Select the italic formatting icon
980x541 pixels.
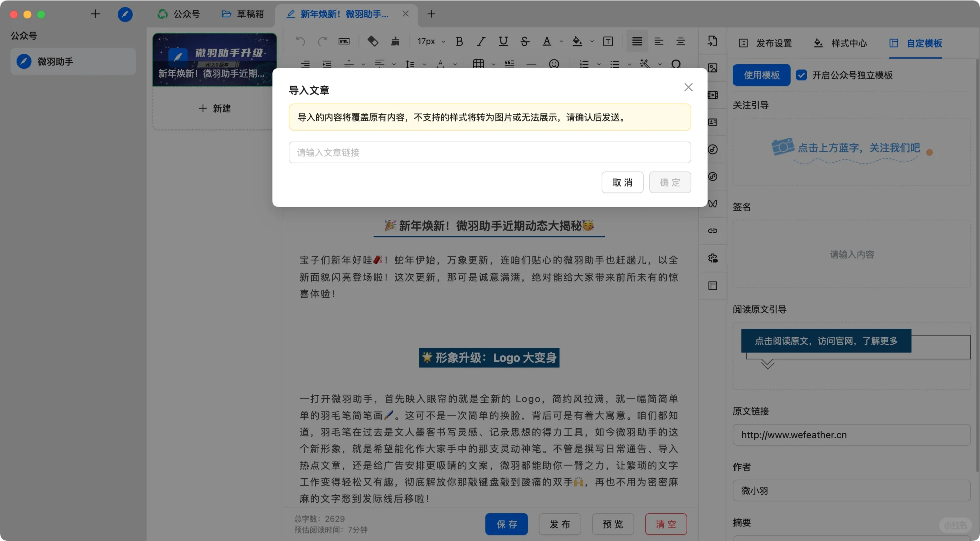(481, 41)
